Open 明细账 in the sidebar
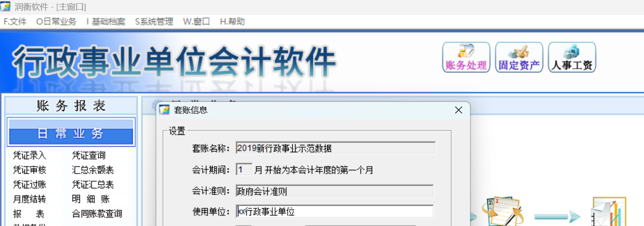Screen dimensions: 644x226 (91, 199)
